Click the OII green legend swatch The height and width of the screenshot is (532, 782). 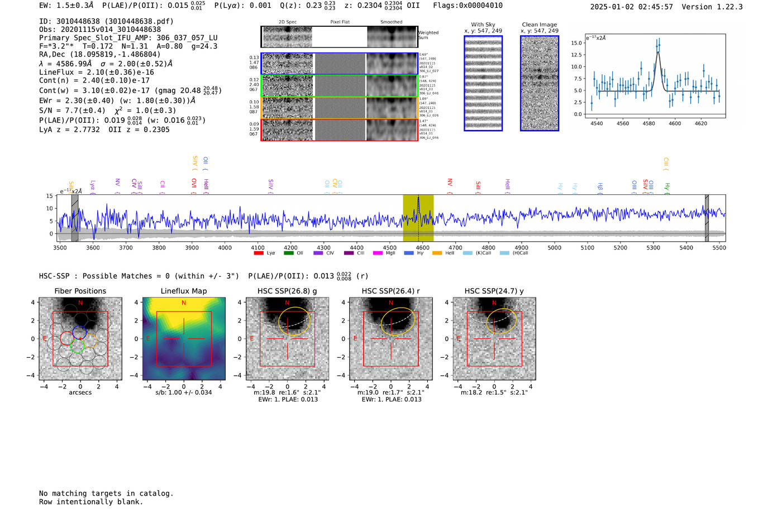pyautogui.click(x=288, y=253)
